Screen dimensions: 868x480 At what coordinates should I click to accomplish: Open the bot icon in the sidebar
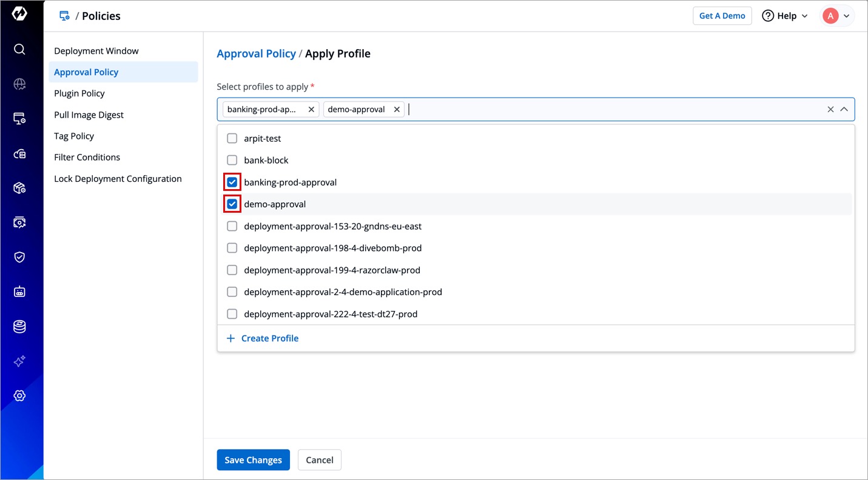coord(19,292)
